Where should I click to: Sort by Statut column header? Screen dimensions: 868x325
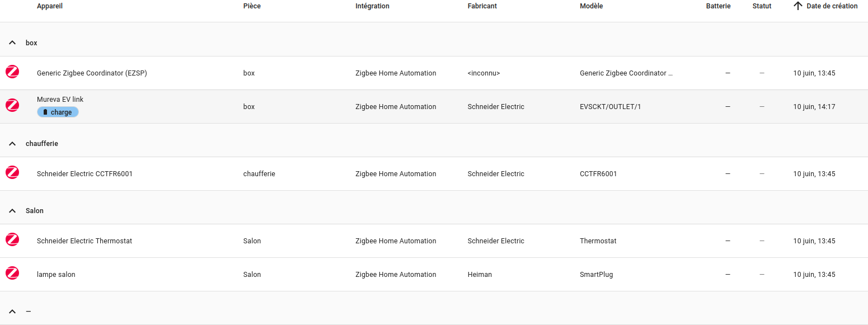[x=762, y=6]
